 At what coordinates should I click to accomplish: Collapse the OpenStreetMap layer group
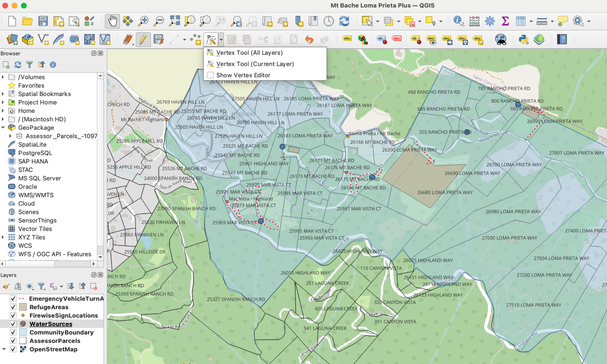4,349
